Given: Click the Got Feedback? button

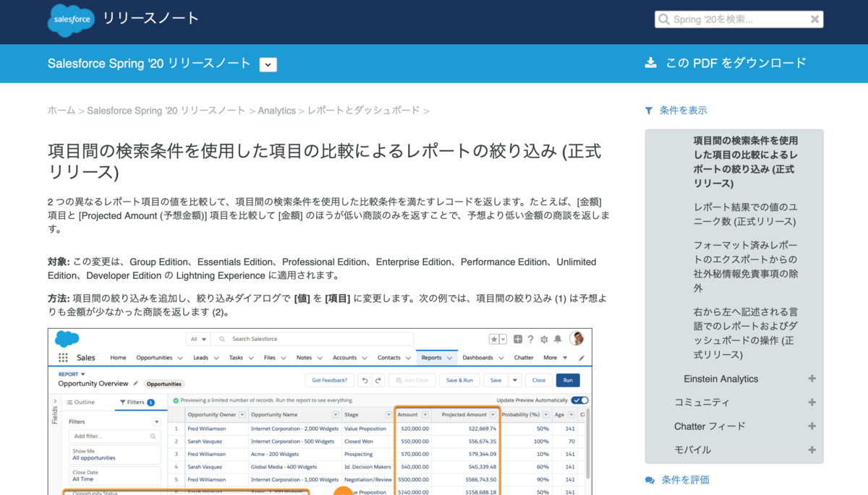Looking at the screenshot, I should (329, 380).
